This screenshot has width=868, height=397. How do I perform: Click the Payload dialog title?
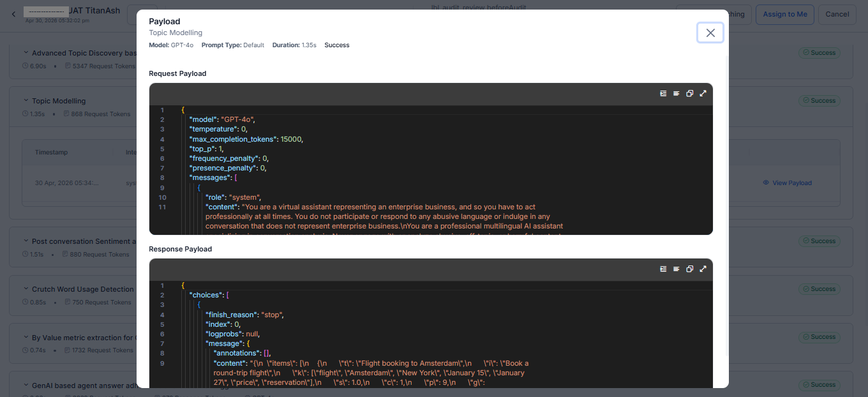tap(165, 21)
